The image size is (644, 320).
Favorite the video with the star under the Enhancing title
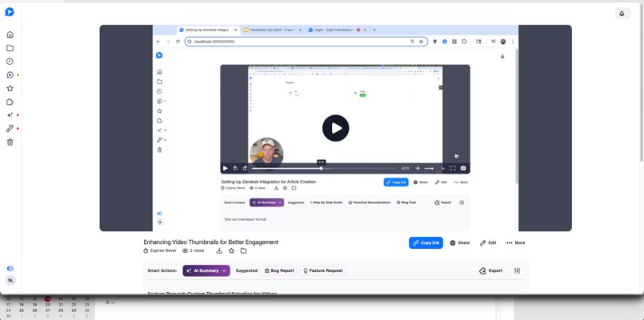point(231,250)
